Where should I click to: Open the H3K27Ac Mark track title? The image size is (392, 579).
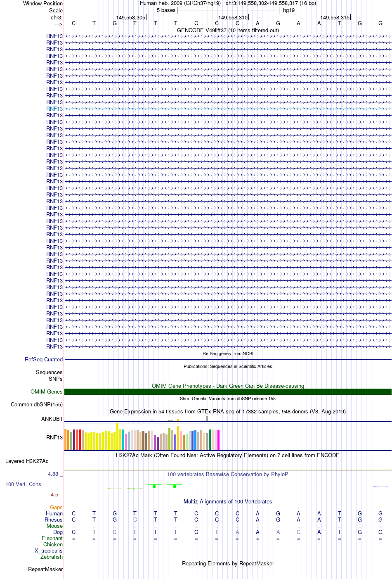(x=228, y=455)
